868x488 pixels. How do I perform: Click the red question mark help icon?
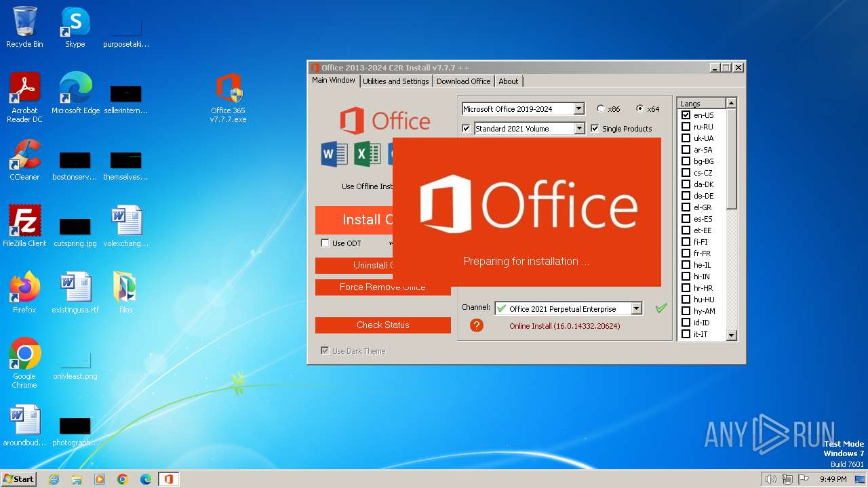(477, 325)
